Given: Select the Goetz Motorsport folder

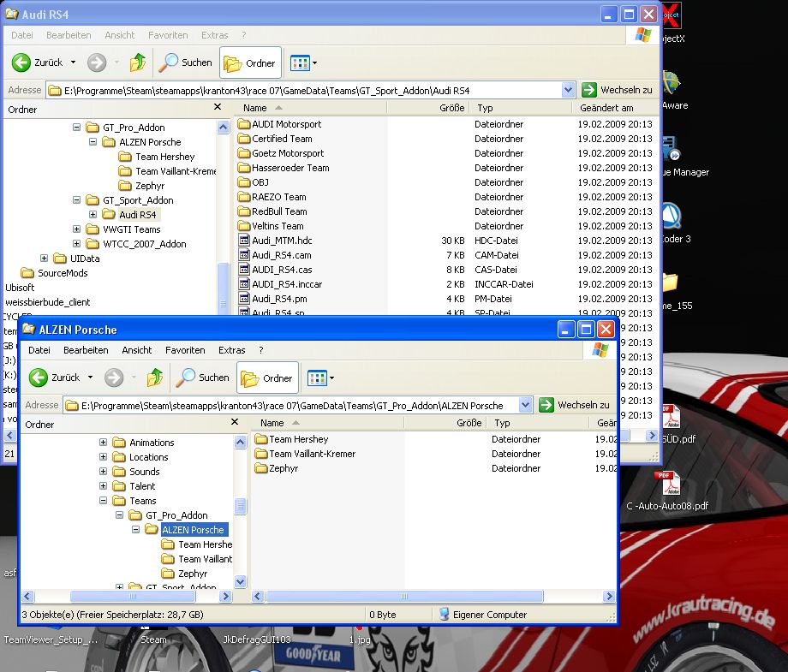Looking at the screenshot, I should pos(287,153).
